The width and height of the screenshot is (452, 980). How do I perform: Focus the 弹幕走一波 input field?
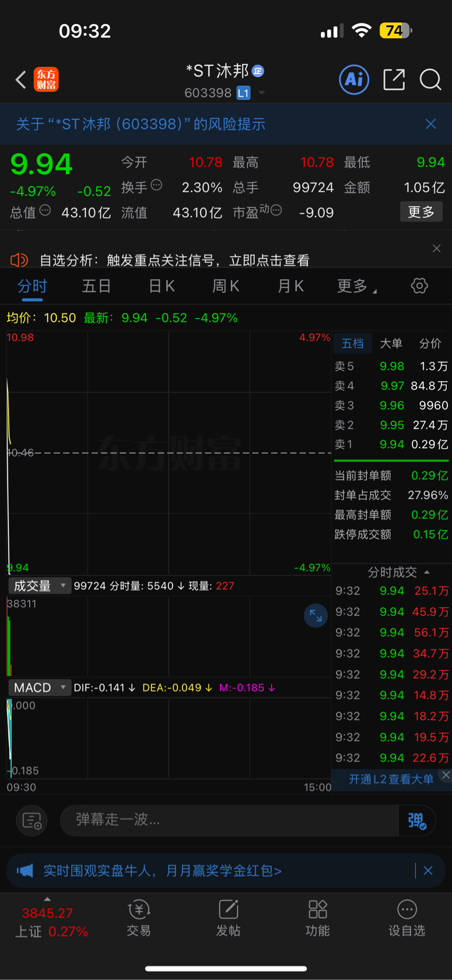click(x=230, y=820)
